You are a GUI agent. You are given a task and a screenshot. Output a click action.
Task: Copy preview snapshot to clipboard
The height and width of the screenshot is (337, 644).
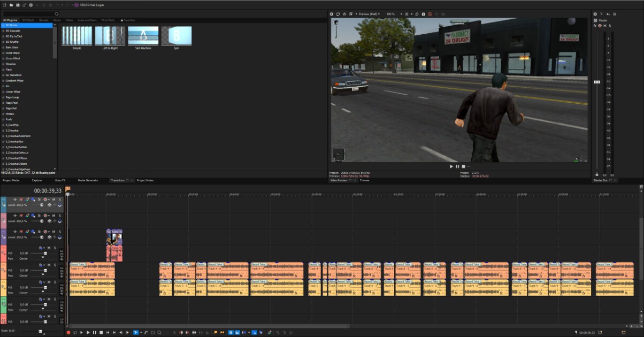(x=417, y=14)
